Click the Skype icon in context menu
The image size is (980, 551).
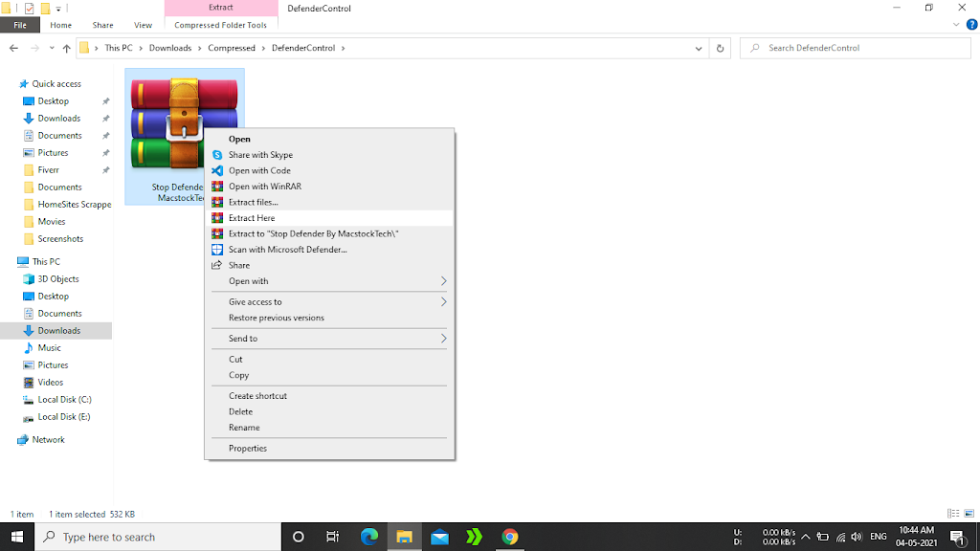pos(217,155)
